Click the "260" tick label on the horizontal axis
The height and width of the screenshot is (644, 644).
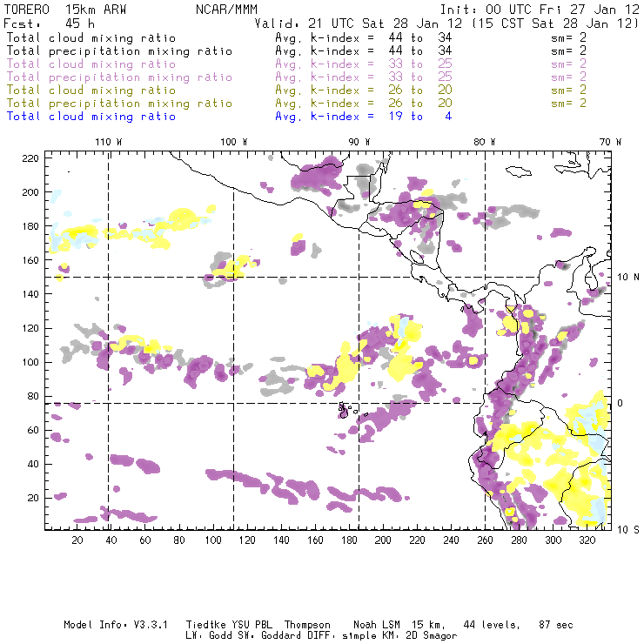(x=485, y=540)
